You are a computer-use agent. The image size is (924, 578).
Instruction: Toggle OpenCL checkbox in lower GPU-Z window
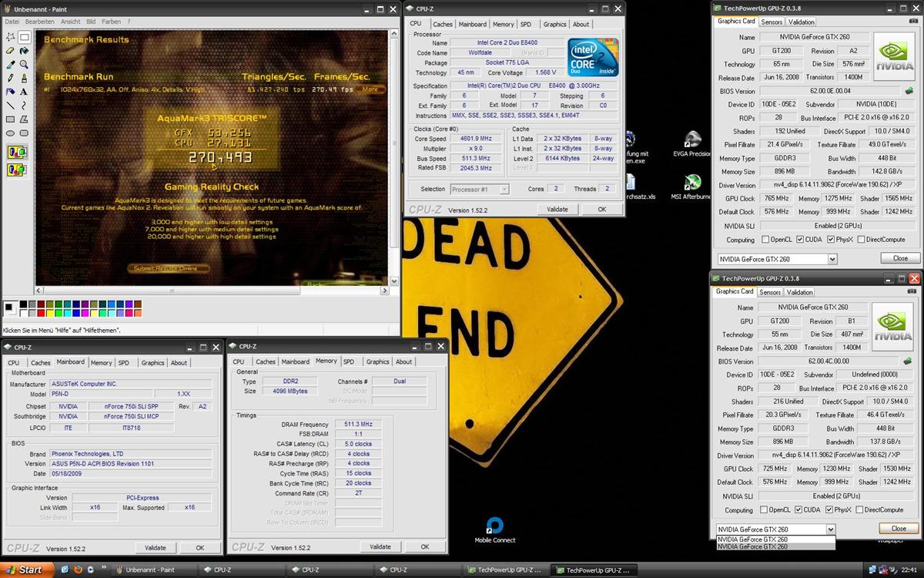tap(765, 510)
